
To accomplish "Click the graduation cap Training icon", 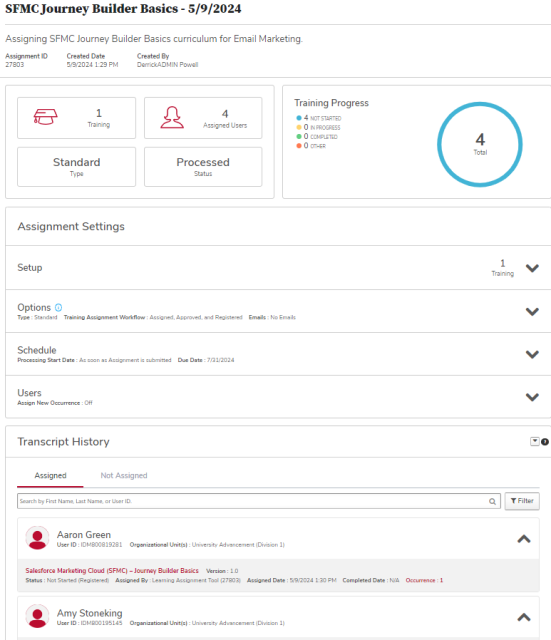I will 45,117.
